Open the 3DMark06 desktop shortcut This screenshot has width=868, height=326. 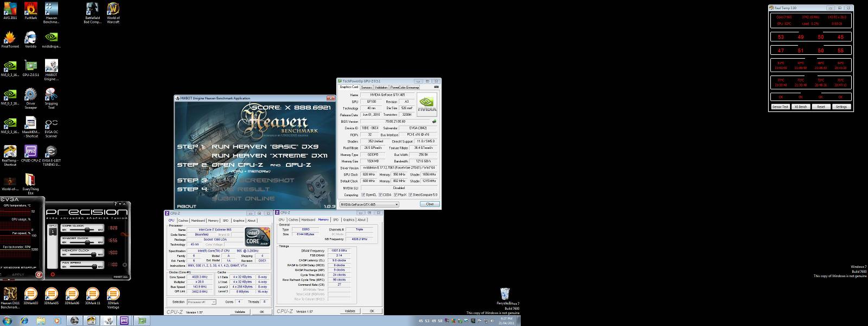[72, 297]
